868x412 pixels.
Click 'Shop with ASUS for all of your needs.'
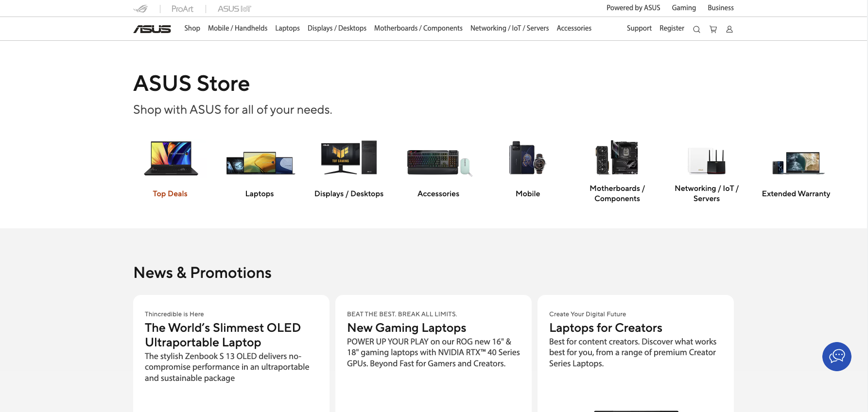click(x=233, y=110)
